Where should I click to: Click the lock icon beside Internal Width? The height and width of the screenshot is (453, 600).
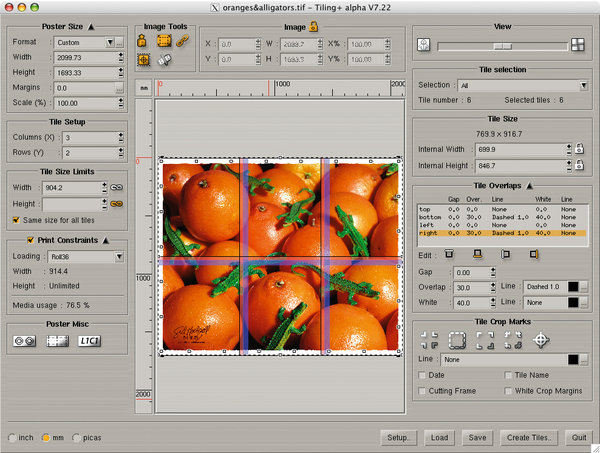pyautogui.click(x=578, y=148)
